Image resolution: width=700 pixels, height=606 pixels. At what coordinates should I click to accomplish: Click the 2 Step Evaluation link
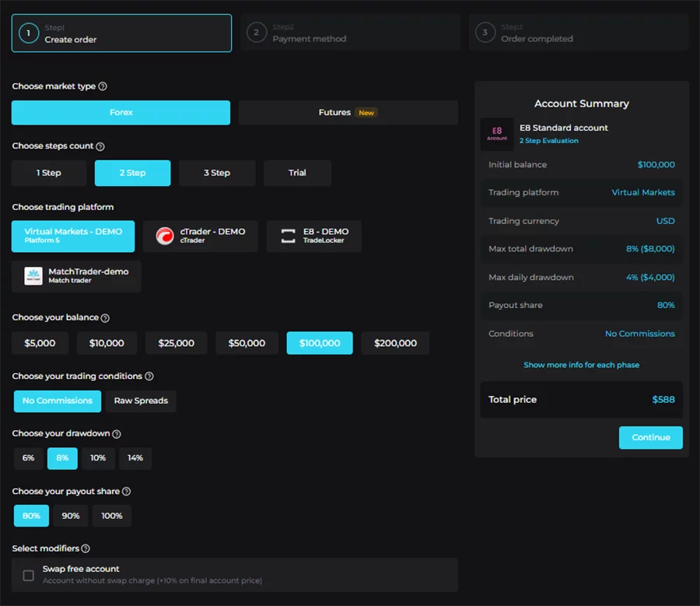548,141
